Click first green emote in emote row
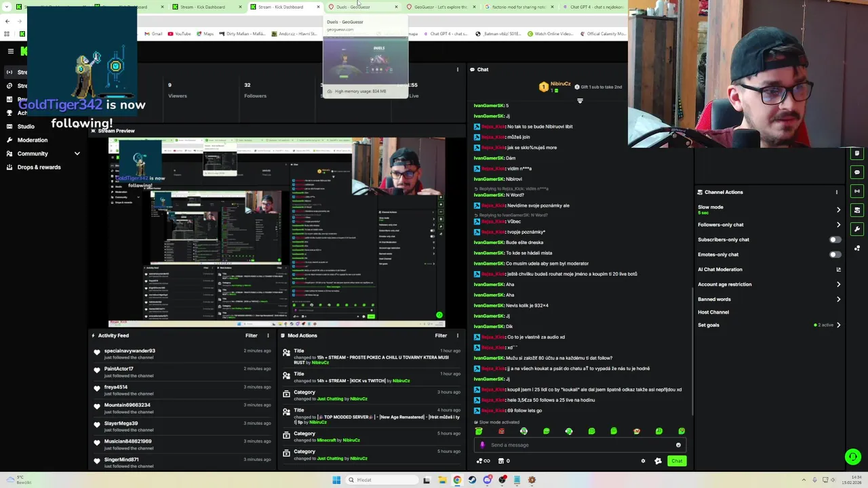 pyautogui.click(x=479, y=431)
